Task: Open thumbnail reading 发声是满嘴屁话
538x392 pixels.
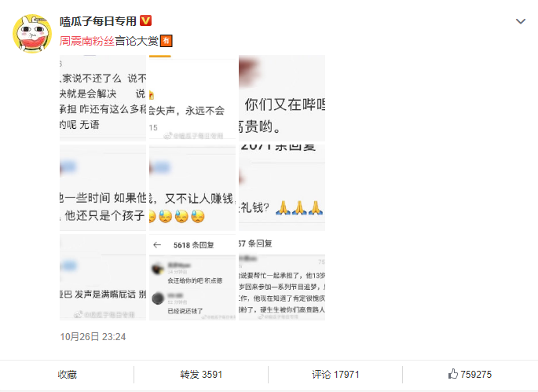Action: point(103,277)
